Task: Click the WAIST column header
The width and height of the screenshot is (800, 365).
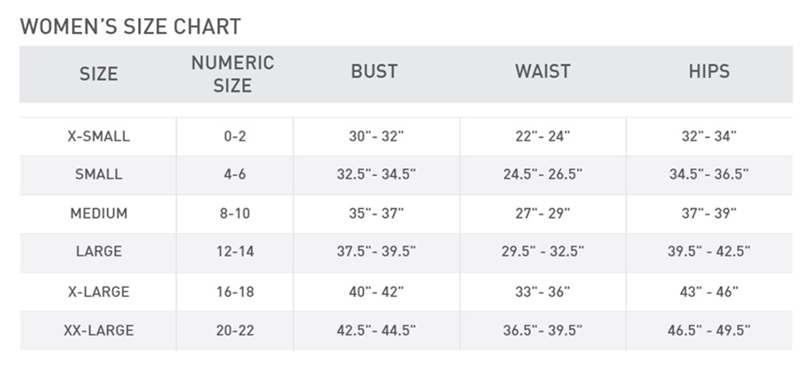Action: click(543, 71)
